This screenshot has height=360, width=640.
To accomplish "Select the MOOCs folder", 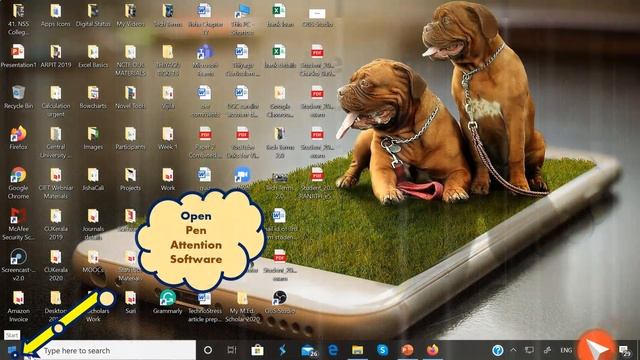I will pyautogui.click(x=93, y=260).
